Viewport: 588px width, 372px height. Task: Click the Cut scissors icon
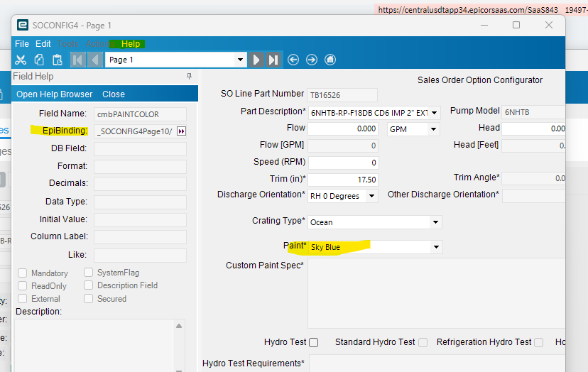click(x=21, y=60)
